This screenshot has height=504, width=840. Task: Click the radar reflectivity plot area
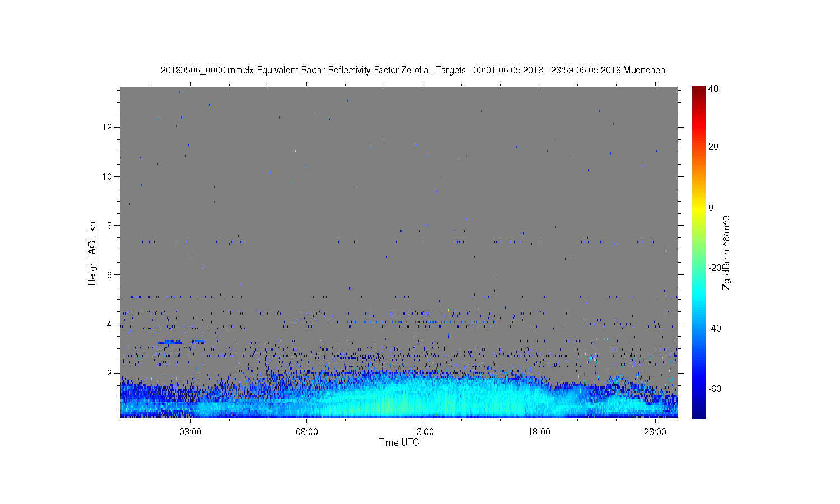399,252
